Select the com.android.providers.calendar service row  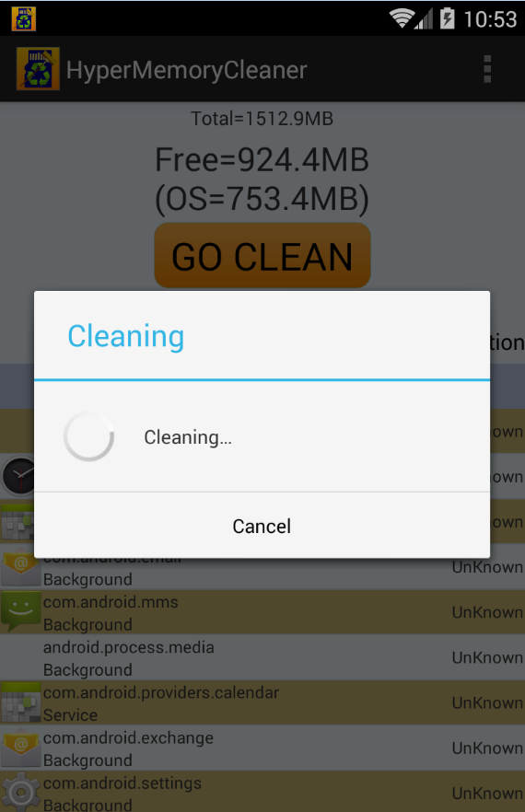click(x=262, y=702)
